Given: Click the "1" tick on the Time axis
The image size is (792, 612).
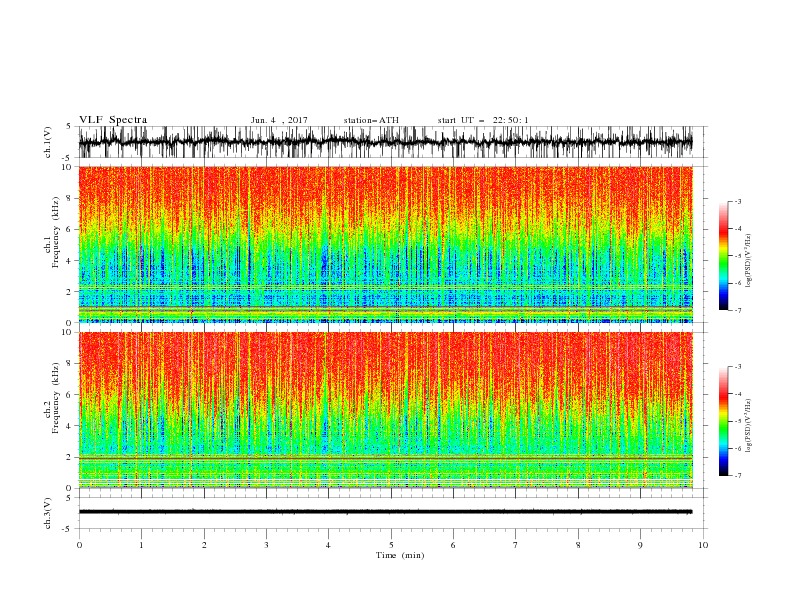Looking at the screenshot, I should point(141,545).
